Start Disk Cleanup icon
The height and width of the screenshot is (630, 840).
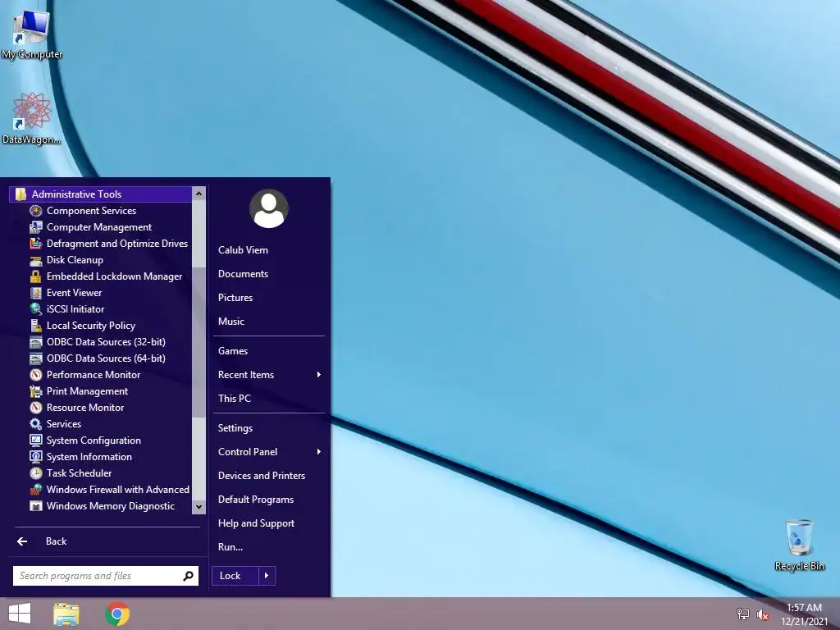coord(36,260)
